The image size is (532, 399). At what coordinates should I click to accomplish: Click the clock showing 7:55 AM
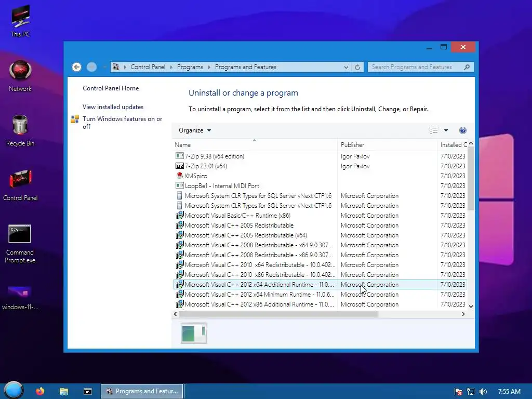509,392
